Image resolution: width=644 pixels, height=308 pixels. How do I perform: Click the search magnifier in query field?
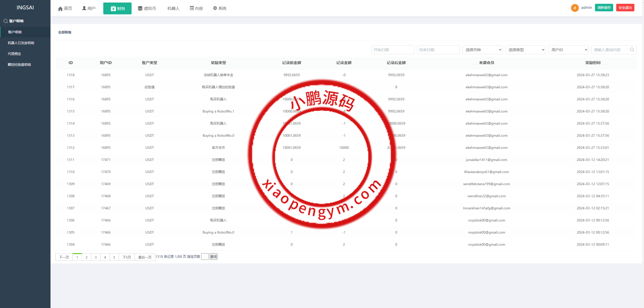click(x=632, y=50)
